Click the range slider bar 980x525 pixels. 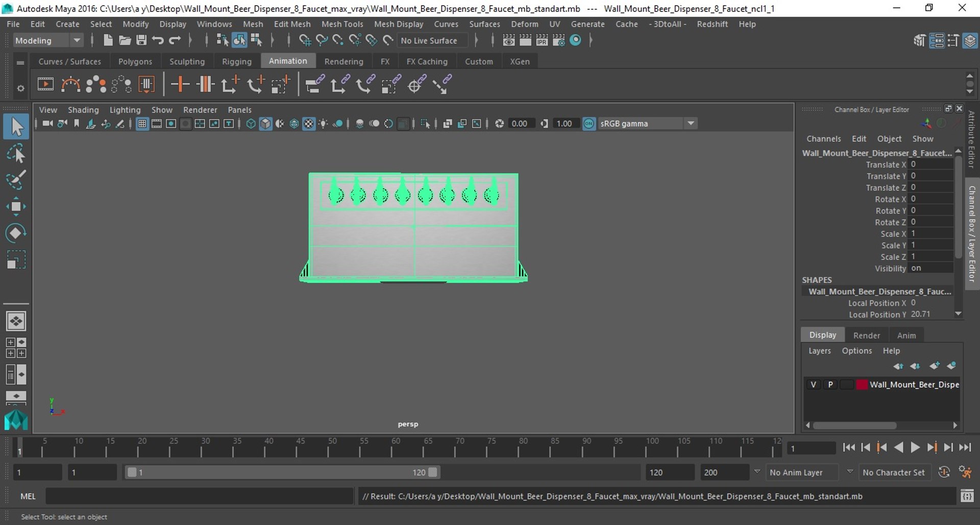(282, 472)
